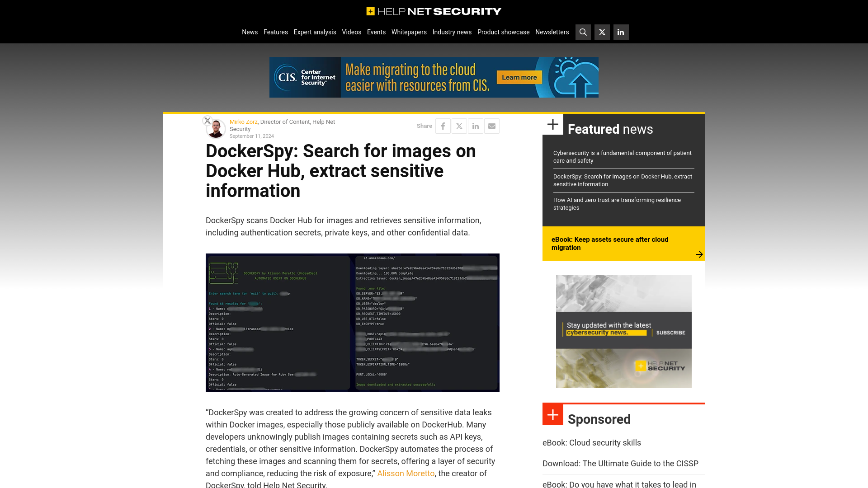The image size is (868, 488).
Task: Click Mirko Zorz author avatar
Action: point(216,129)
